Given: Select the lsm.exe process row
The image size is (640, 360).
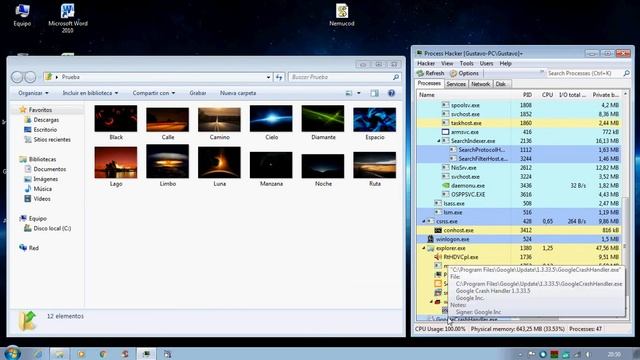Looking at the screenshot, I should [x=519, y=213].
